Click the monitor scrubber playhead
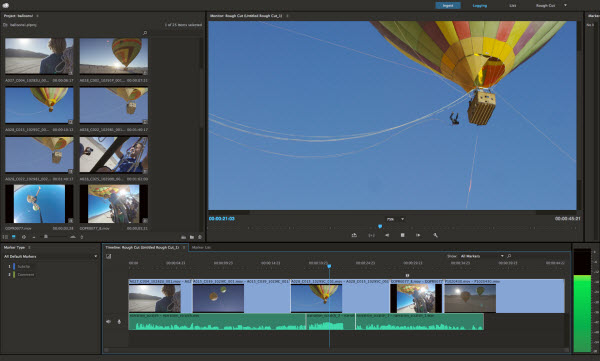Image resolution: width=600 pixels, height=361 pixels. (380, 227)
